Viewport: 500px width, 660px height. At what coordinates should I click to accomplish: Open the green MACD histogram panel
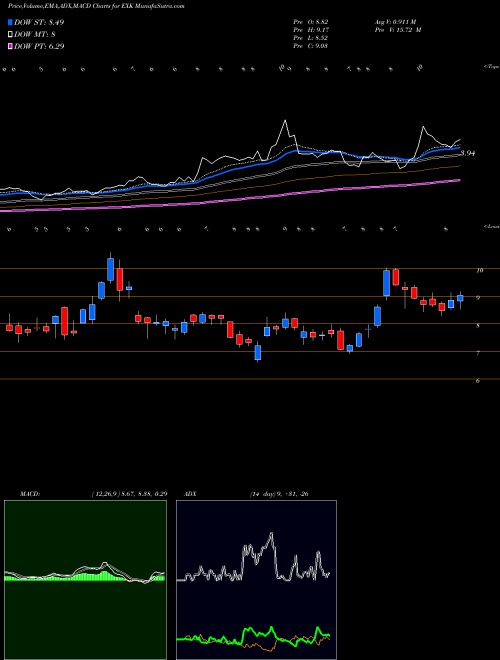coord(85,580)
